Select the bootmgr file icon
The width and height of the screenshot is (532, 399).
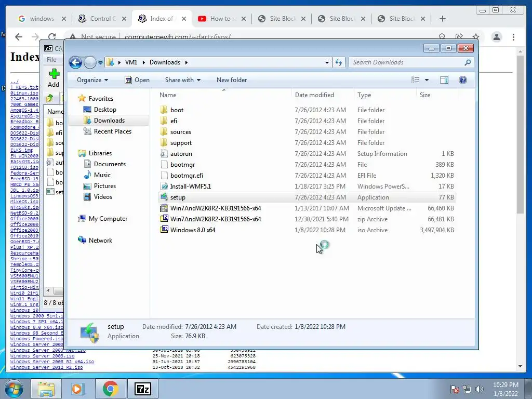coord(164,165)
